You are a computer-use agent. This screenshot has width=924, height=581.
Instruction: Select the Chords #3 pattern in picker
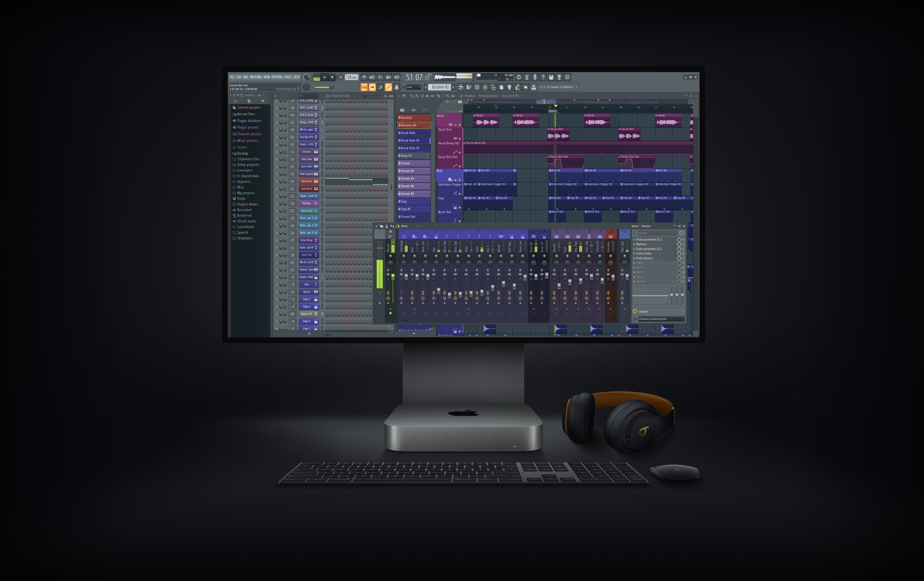click(x=414, y=178)
